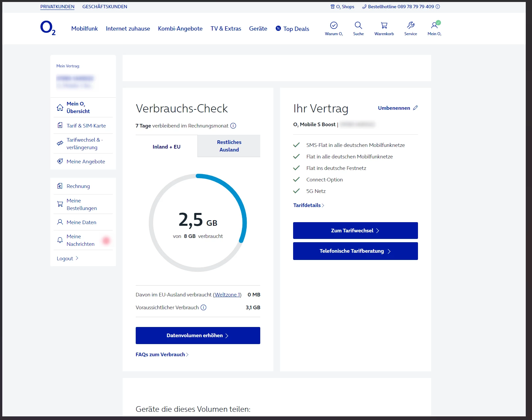Click Datenvolumen erhöhen button
Image resolution: width=532 pixels, height=420 pixels.
pyautogui.click(x=198, y=336)
